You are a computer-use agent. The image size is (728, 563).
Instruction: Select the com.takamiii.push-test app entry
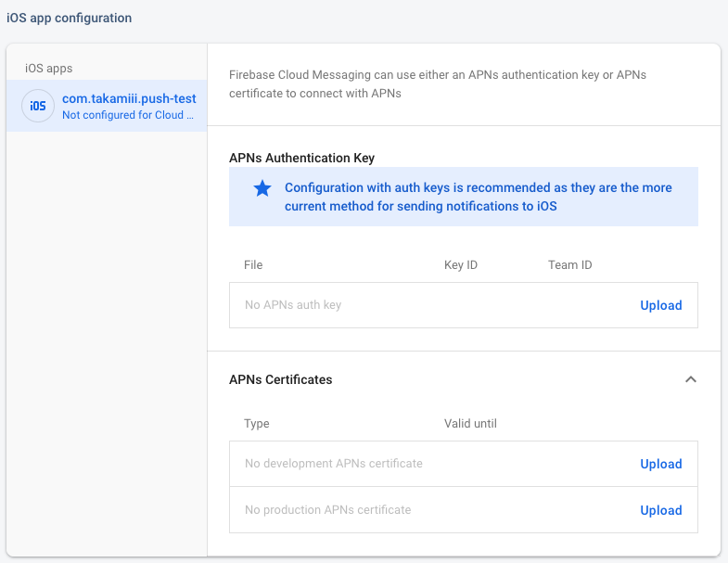[x=107, y=106]
